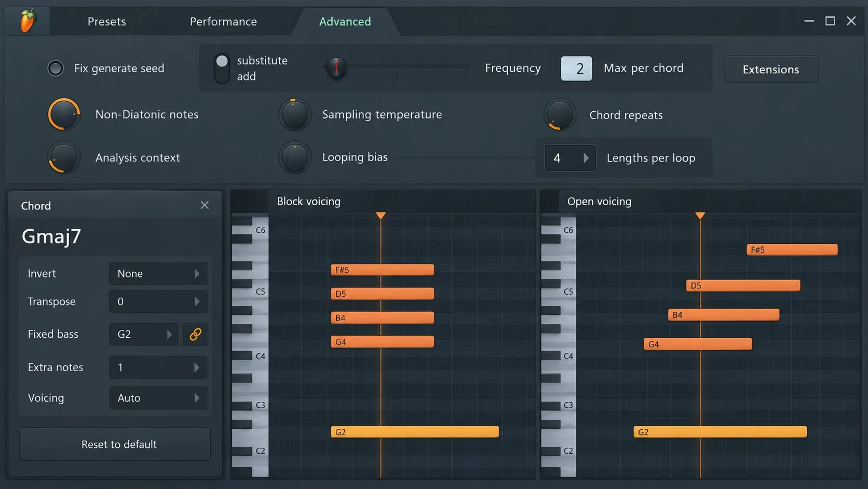The image size is (868, 489).
Task: Click the Frequency label
Action: click(x=513, y=68)
